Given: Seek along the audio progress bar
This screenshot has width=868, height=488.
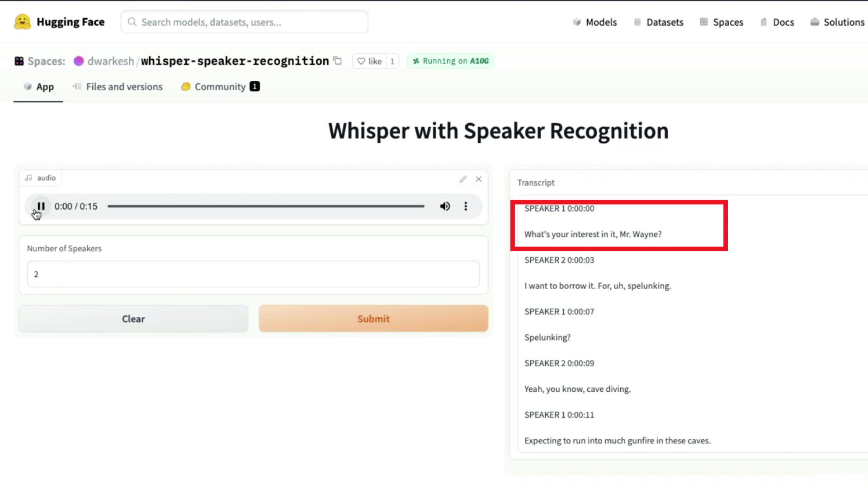Looking at the screenshot, I should point(266,206).
